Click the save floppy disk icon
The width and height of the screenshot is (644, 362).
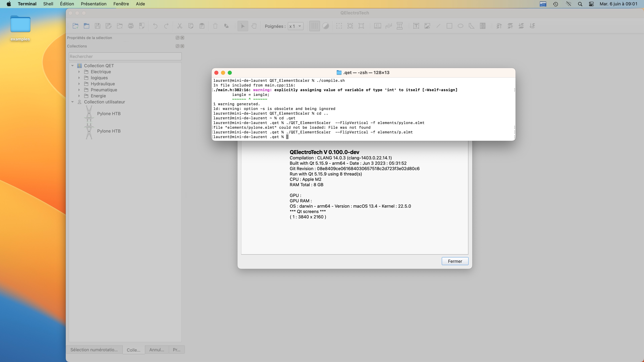click(97, 26)
